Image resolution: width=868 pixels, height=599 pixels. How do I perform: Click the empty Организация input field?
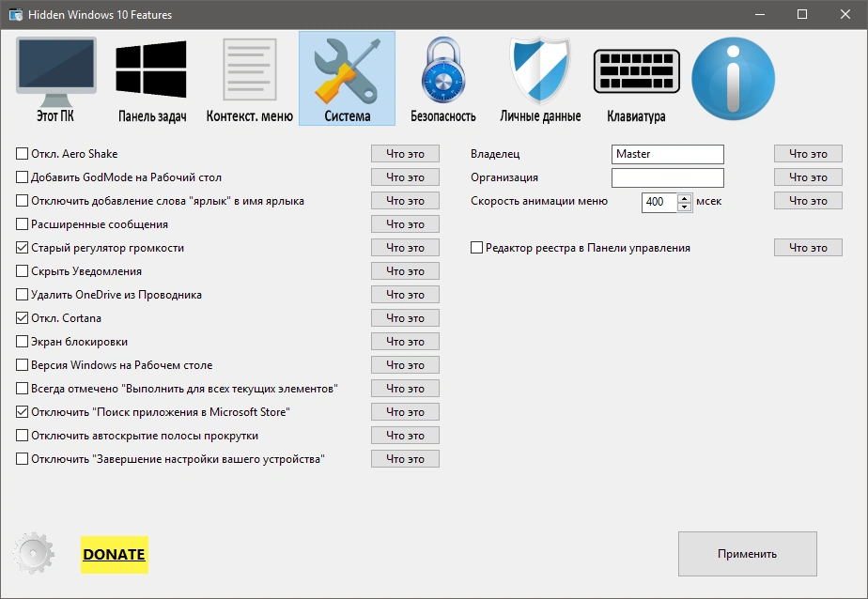(x=668, y=177)
